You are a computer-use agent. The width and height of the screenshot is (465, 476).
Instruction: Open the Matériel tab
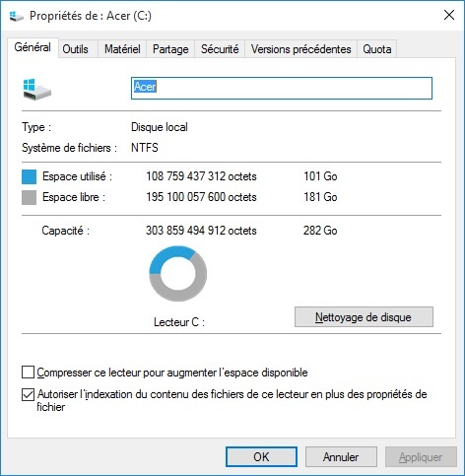pyautogui.click(x=122, y=49)
